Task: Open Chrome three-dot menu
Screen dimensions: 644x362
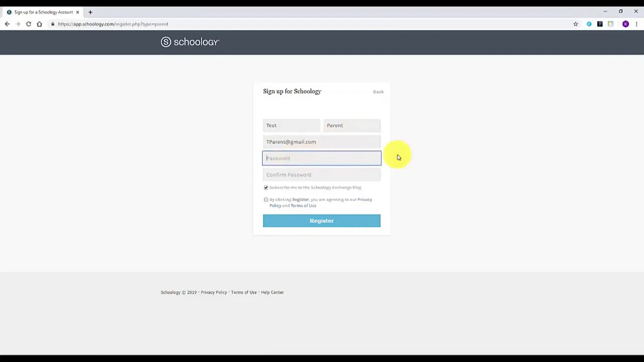Action: click(636, 24)
